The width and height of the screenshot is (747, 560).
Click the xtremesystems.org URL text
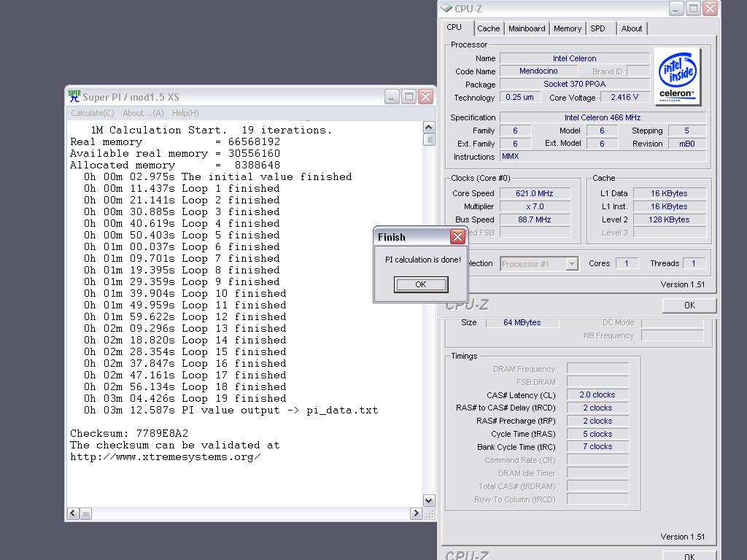coord(166,456)
